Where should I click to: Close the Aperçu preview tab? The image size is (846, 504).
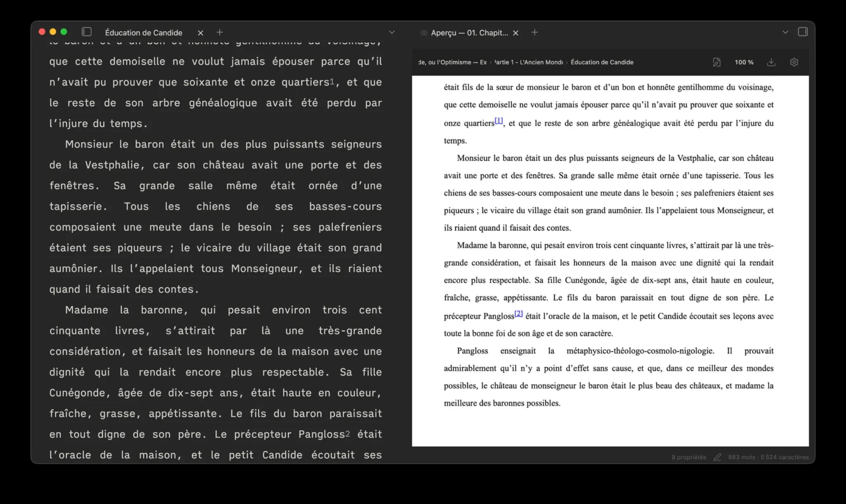516,33
